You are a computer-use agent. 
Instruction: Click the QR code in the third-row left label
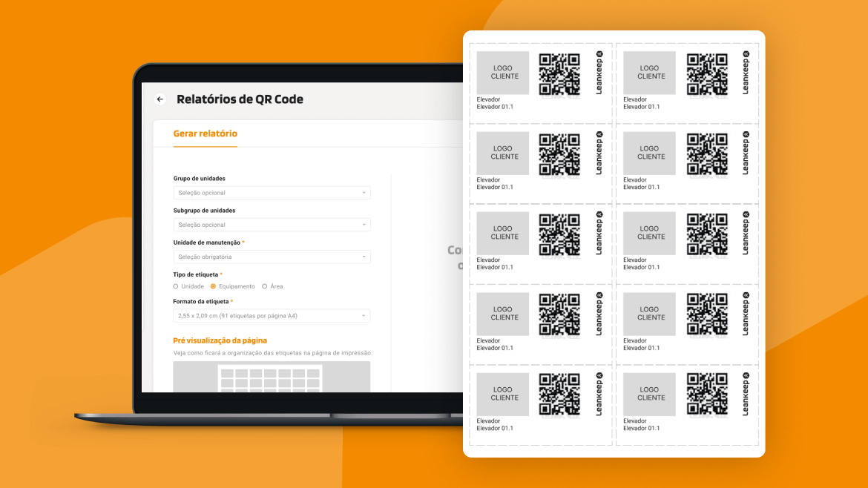(559, 234)
